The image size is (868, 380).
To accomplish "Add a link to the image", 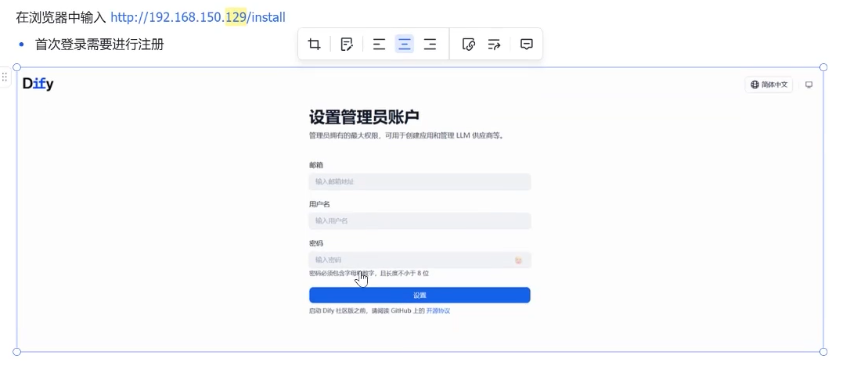I will pyautogui.click(x=468, y=45).
